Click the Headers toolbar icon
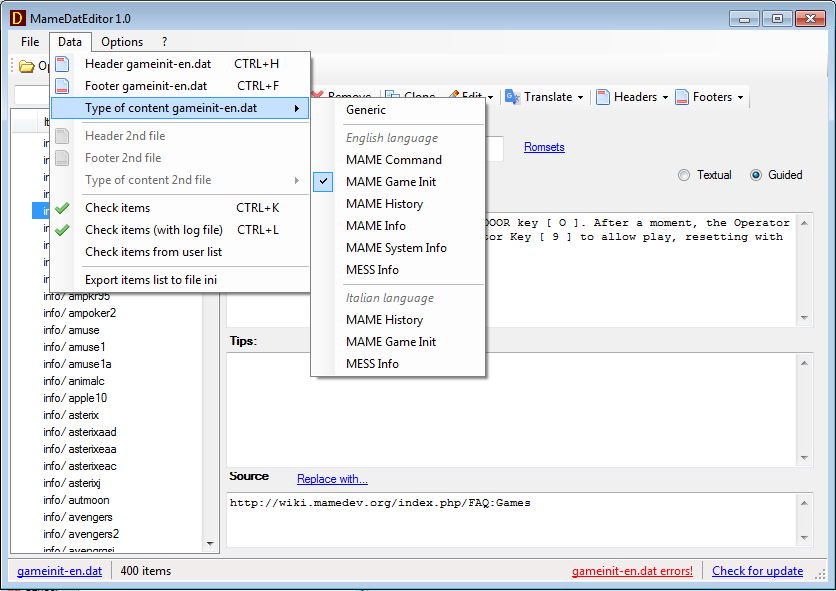Viewport: 836px width, 591px height. point(603,97)
